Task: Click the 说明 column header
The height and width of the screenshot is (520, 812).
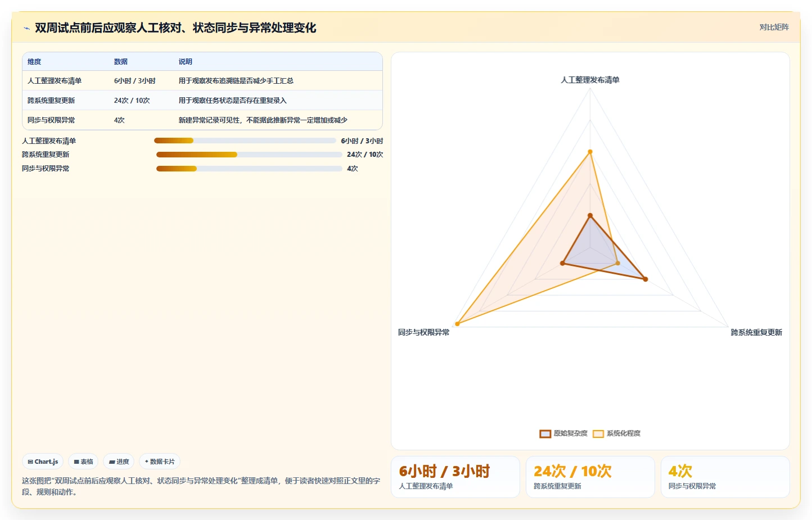Action: [x=186, y=62]
